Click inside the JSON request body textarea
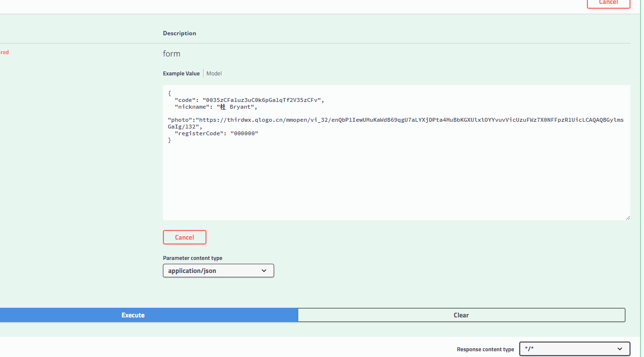 396,153
